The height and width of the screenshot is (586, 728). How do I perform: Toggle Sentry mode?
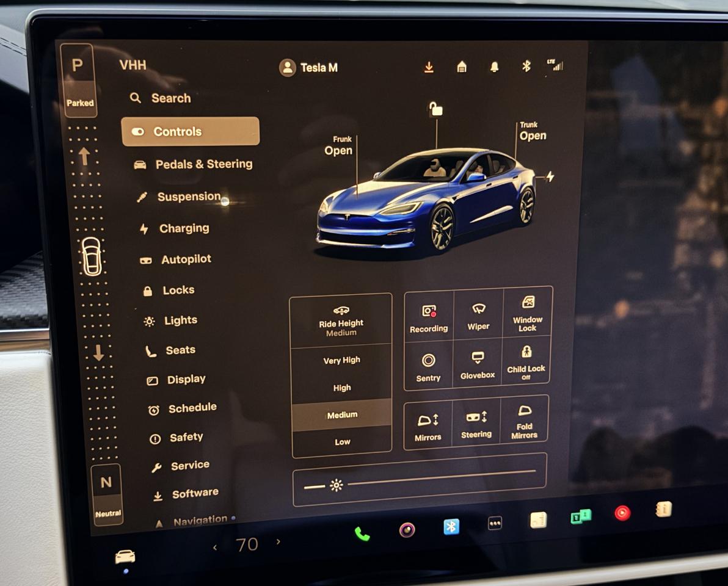click(428, 367)
